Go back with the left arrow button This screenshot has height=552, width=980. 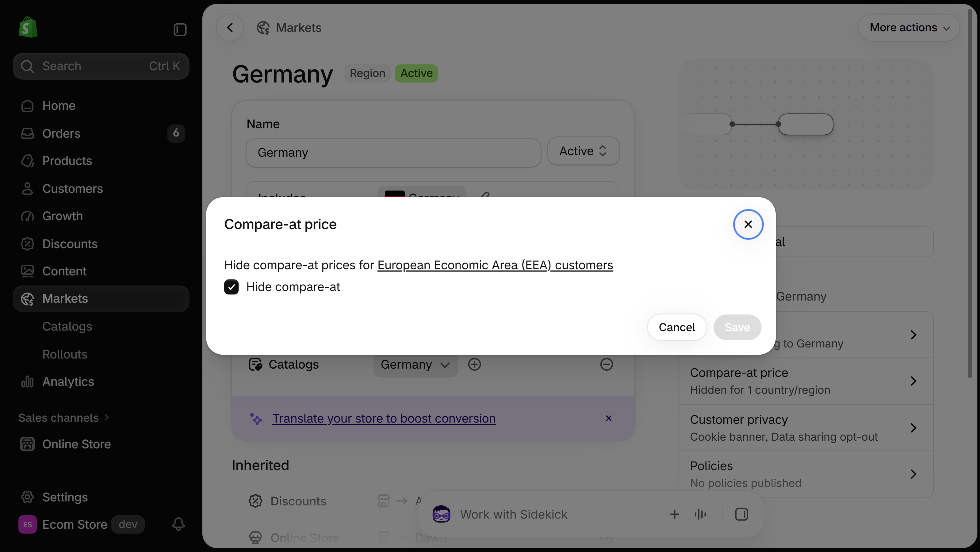click(x=230, y=28)
